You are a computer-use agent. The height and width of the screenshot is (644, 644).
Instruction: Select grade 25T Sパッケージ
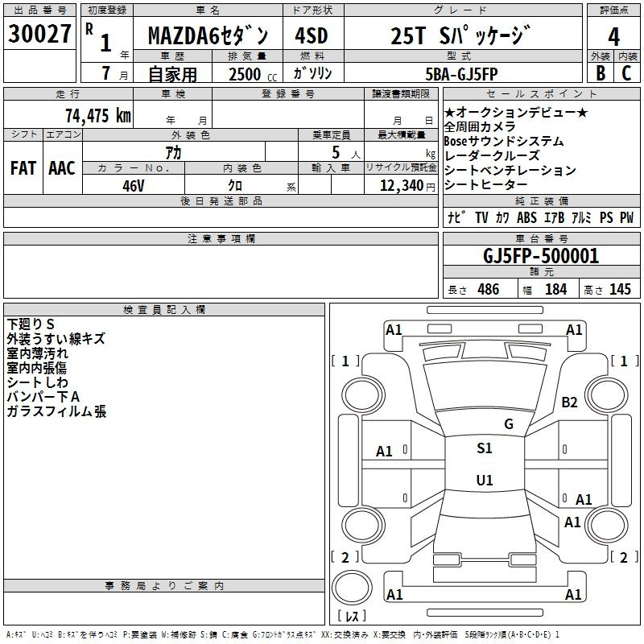[460, 35]
